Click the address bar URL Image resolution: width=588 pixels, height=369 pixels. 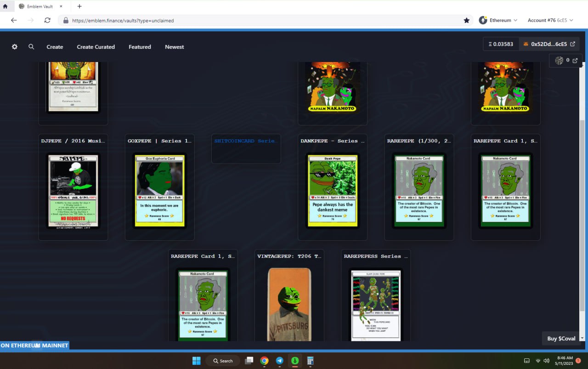tap(123, 21)
